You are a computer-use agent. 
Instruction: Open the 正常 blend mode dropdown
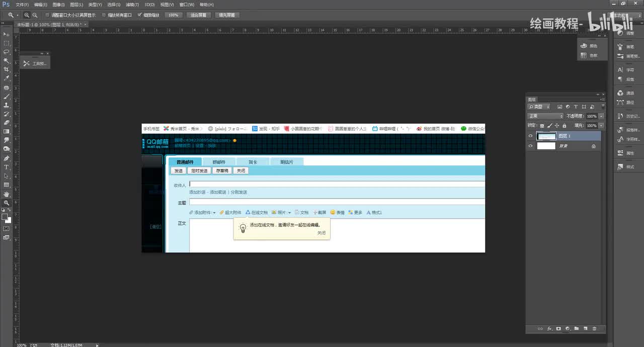[x=545, y=116]
